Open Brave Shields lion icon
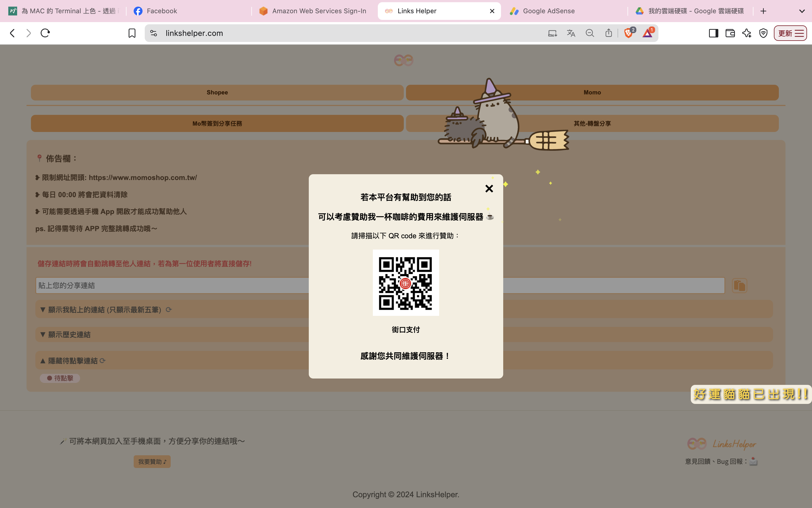Image resolution: width=812 pixels, height=508 pixels. click(x=629, y=33)
